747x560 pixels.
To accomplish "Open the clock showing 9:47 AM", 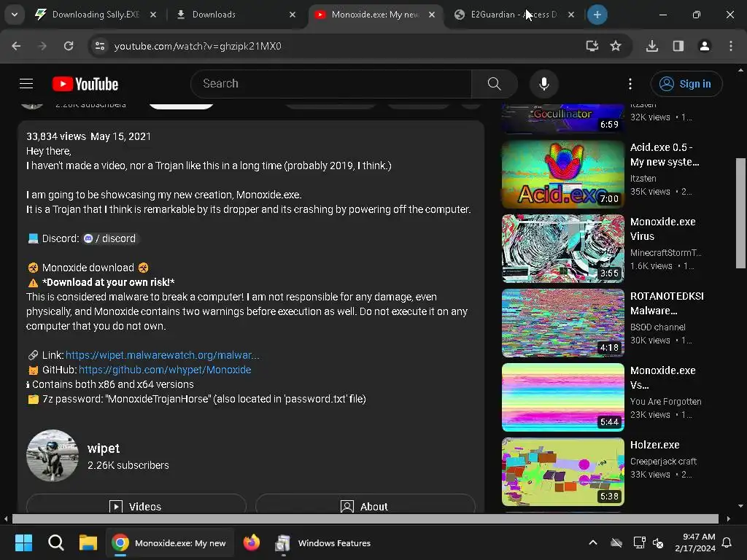I will pos(695,542).
